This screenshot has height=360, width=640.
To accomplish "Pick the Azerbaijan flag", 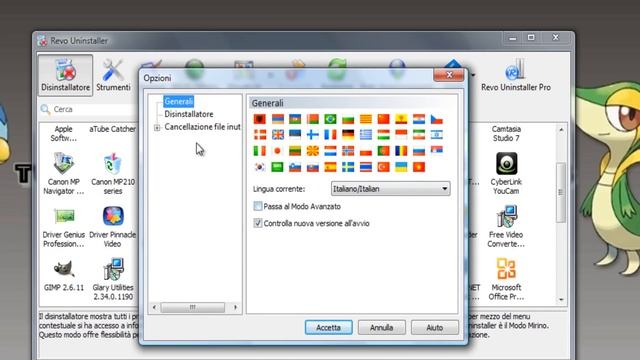I will click(295, 119).
